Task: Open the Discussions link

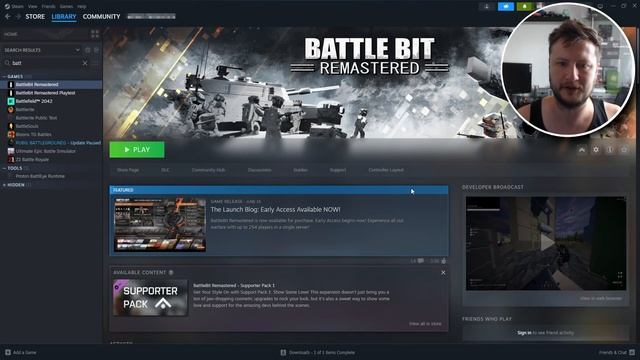Action: tap(260, 170)
